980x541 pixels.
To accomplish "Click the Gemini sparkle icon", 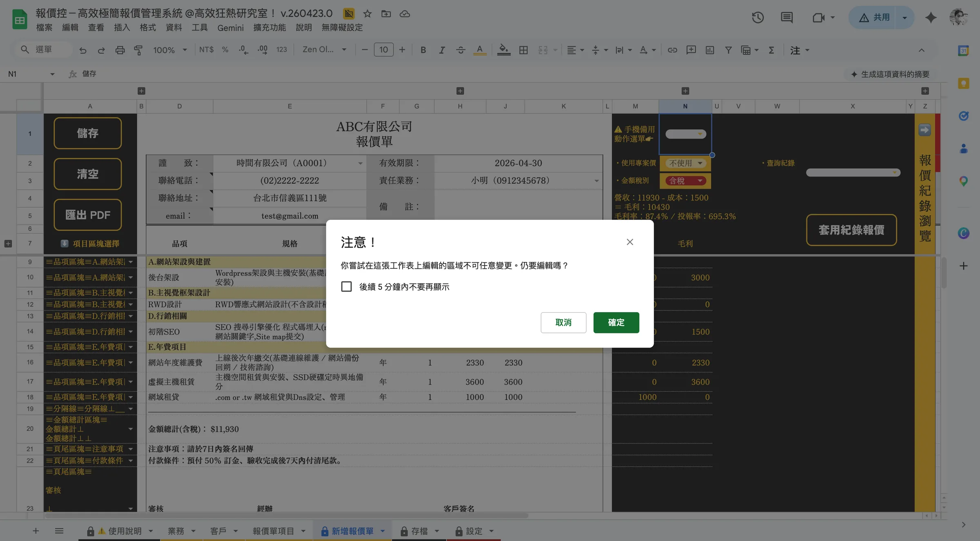I will 931,18.
